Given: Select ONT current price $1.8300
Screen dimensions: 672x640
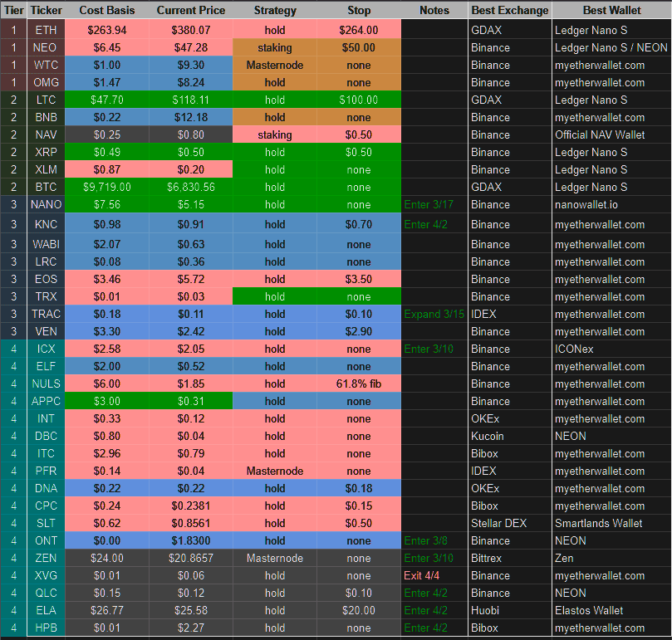Looking at the screenshot, I should (x=191, y=540).
